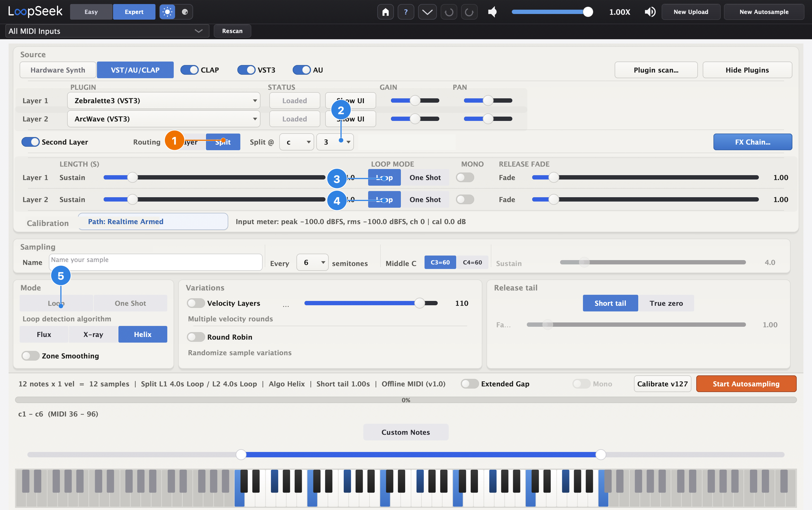Image resolution: width=812 pixels, height=510 pixels.
Task: Click the Home icon button
Action: [385, 12]
